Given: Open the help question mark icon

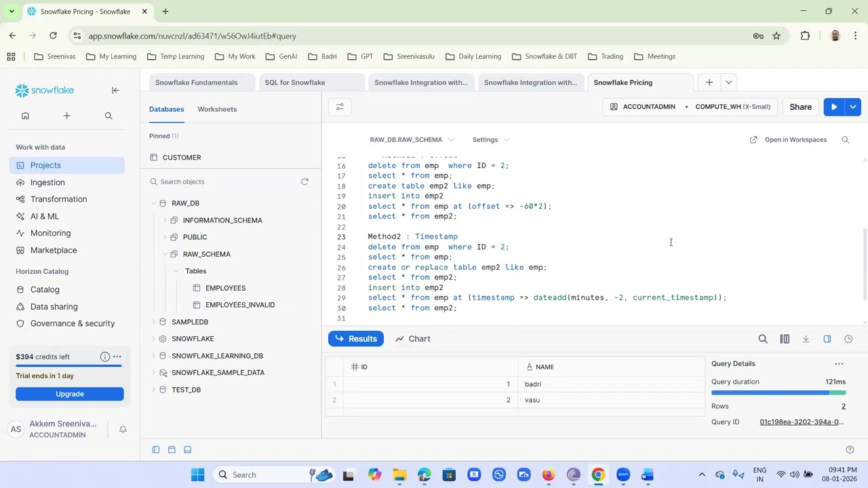Looking at the screenshot, I should (x=850, y=449).
